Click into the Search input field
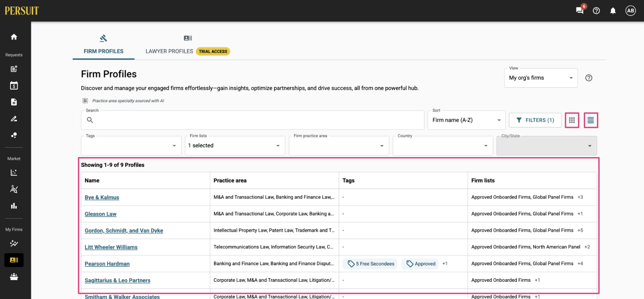Viewport: 644px width, 299px height. (x=253, y=120)
